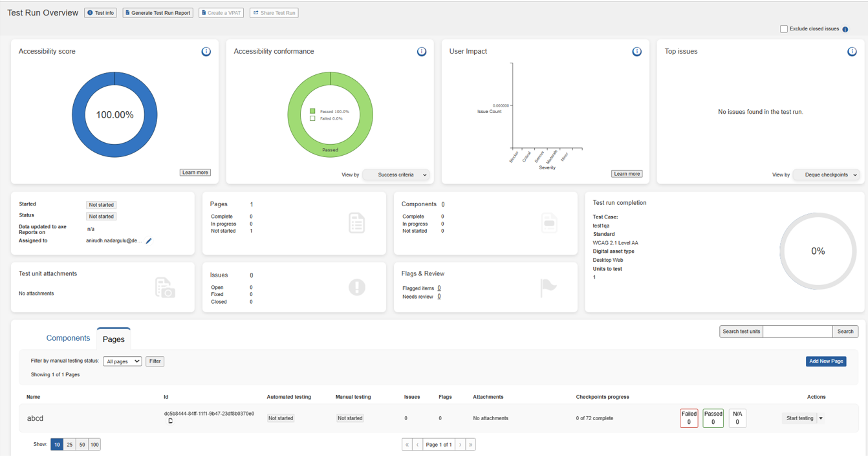868x457 pixels.
Task: Switch to the Components tab
Action: click(68, 338)
